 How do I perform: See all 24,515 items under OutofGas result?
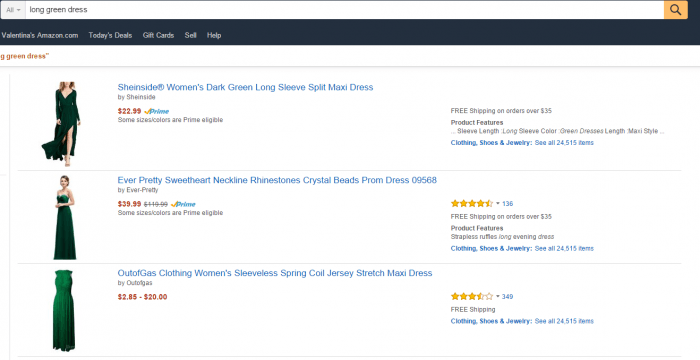click(x=564, y=321)
